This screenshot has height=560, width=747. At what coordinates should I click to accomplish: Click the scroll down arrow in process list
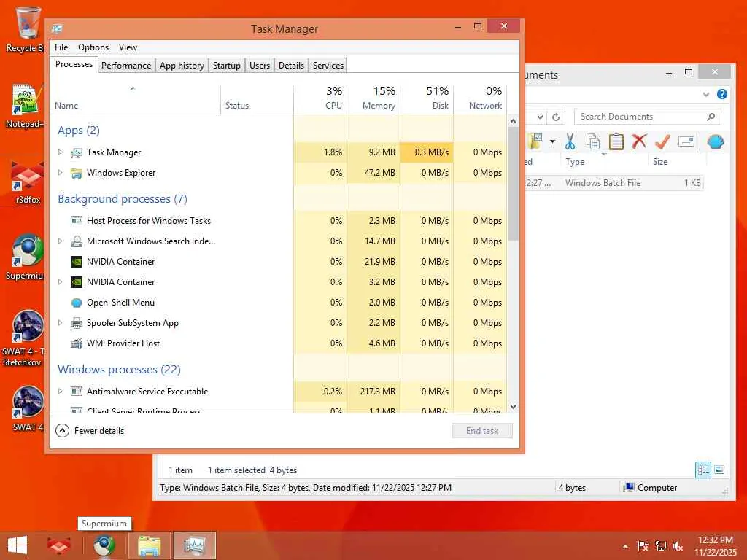point(513,407)
